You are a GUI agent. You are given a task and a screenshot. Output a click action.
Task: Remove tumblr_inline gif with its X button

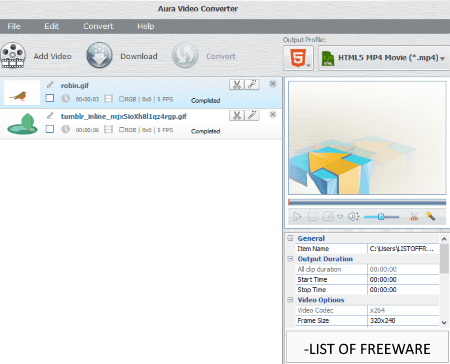point(273,114)
